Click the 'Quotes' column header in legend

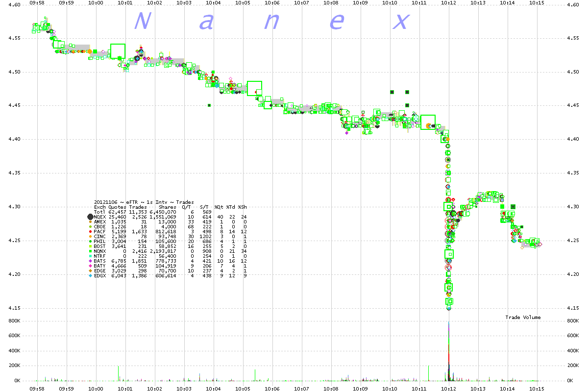(117, 207)
